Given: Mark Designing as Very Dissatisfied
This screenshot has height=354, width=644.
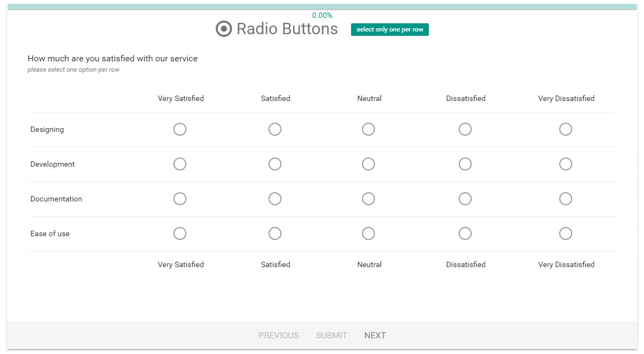Looking at the screenshot, I should click(566, 129).
